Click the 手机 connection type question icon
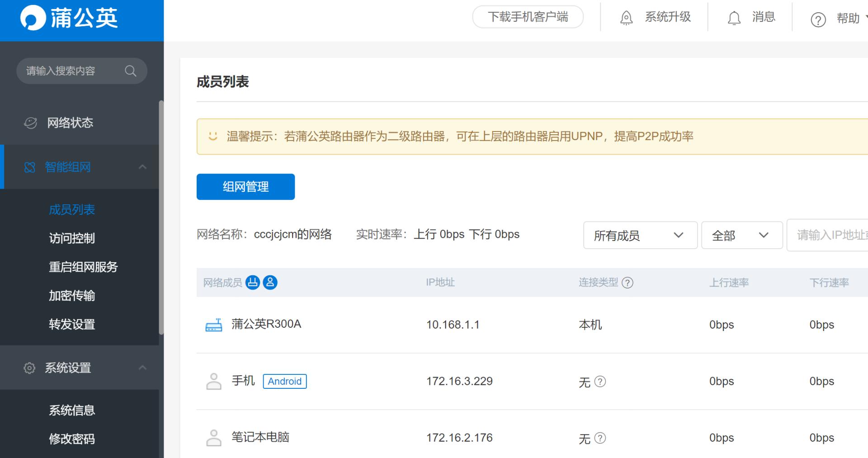Viewport: 868px width, 458px height. 600,382
